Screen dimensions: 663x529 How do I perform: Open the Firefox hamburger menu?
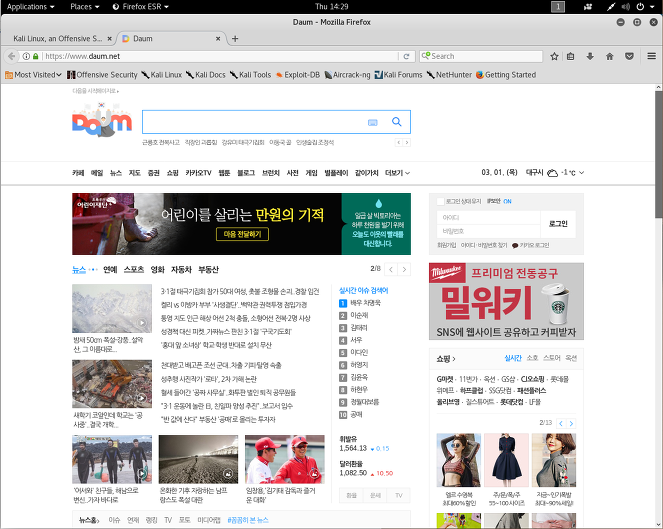pyautogui.click(x=652, y=56)
